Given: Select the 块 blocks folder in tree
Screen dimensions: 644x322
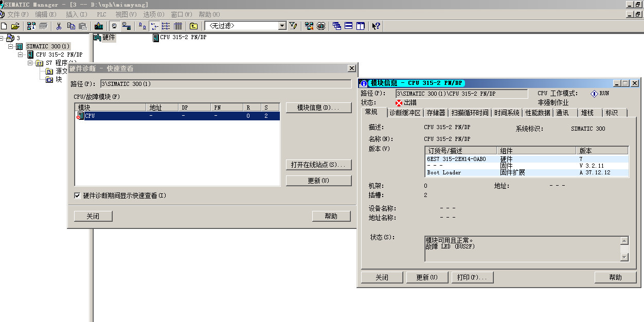Looking at the screenshot, I should click(x=49, y=79).
